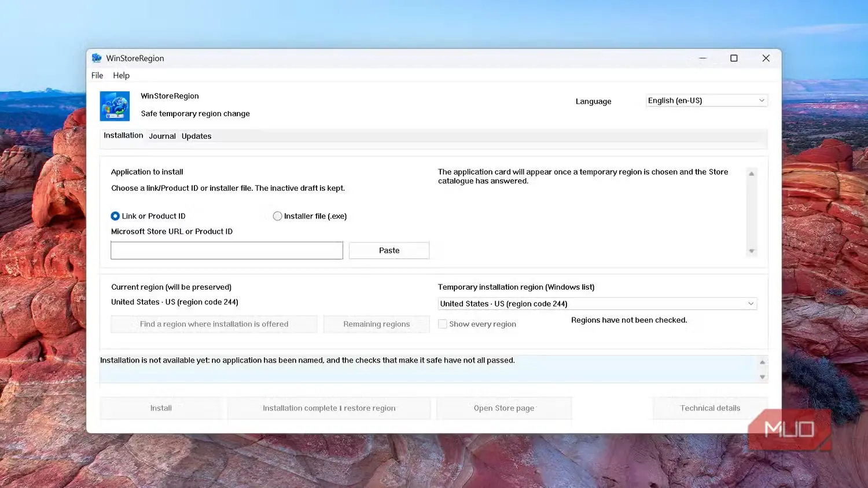This screenshot has height=488, width=868.
Task: Switch to the Installation tab
Action: [x=123, y=136]
